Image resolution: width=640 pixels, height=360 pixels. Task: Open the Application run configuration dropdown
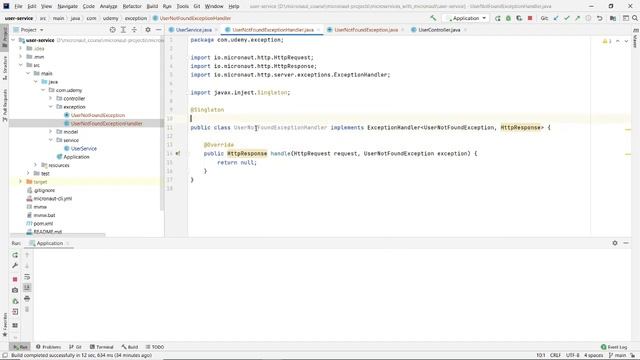[x=467, y=18]
